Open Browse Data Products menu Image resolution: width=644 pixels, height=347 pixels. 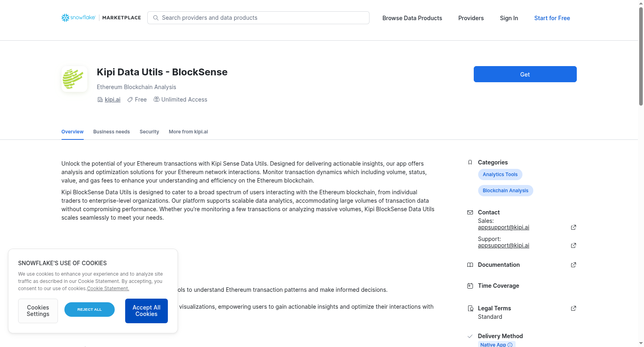412,18
